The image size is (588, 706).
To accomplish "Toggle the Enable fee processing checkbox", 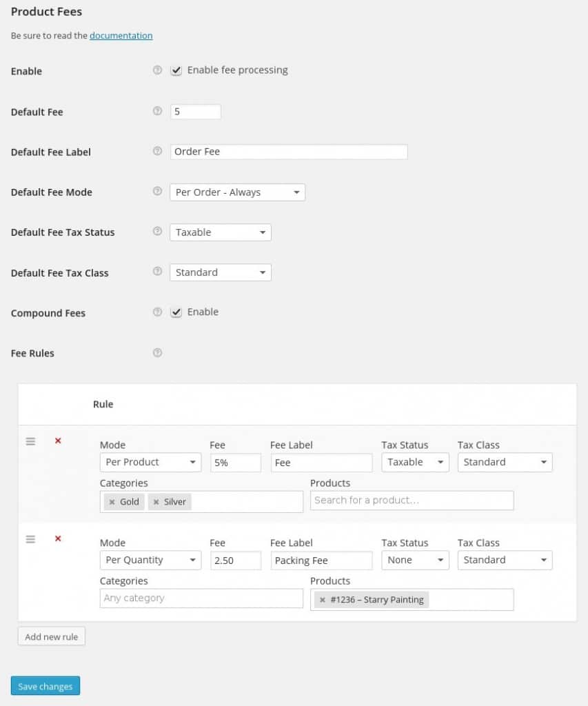I will tap(176, 70).
